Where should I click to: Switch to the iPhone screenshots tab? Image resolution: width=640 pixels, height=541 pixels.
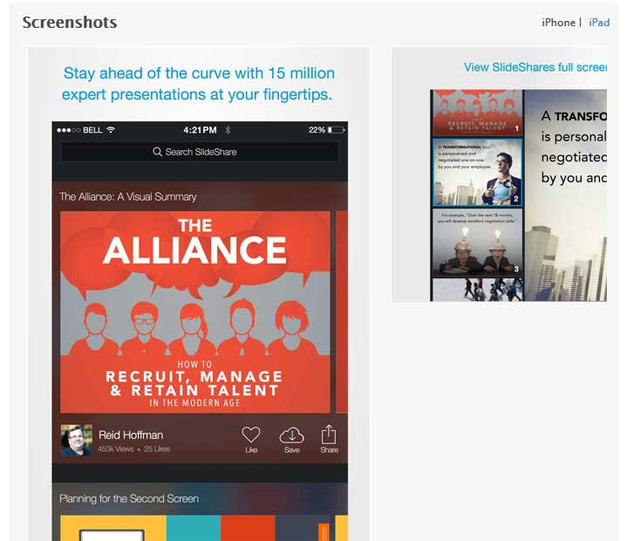click(x=558, y=22)
